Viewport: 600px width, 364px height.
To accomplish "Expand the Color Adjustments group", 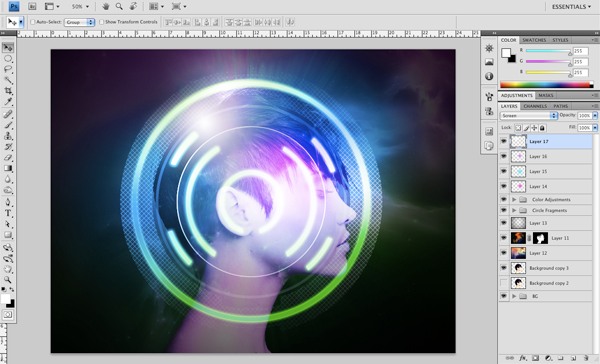I will point(514,199).
